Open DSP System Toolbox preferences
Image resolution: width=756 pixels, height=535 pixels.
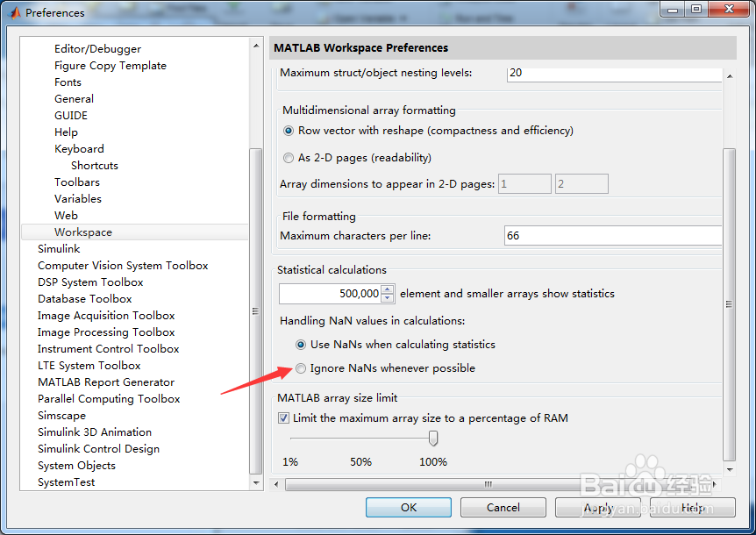90,282
